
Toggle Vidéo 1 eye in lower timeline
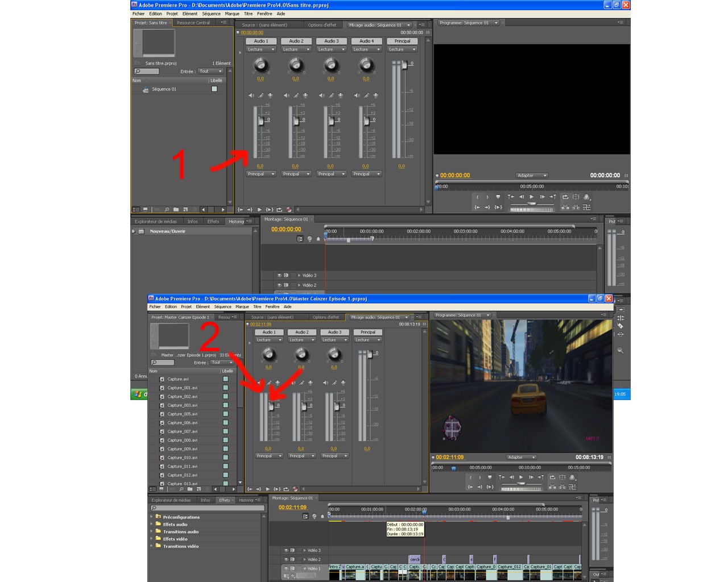(x=286, y=568)
